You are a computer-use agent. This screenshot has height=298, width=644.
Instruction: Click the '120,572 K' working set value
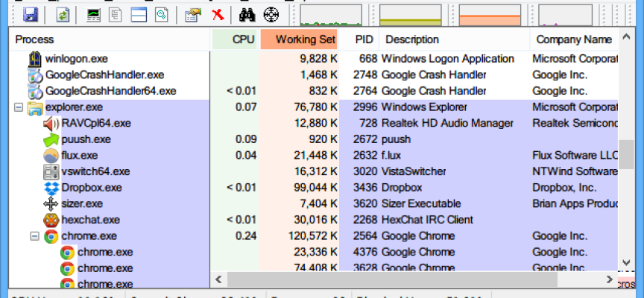coord(312,236)
